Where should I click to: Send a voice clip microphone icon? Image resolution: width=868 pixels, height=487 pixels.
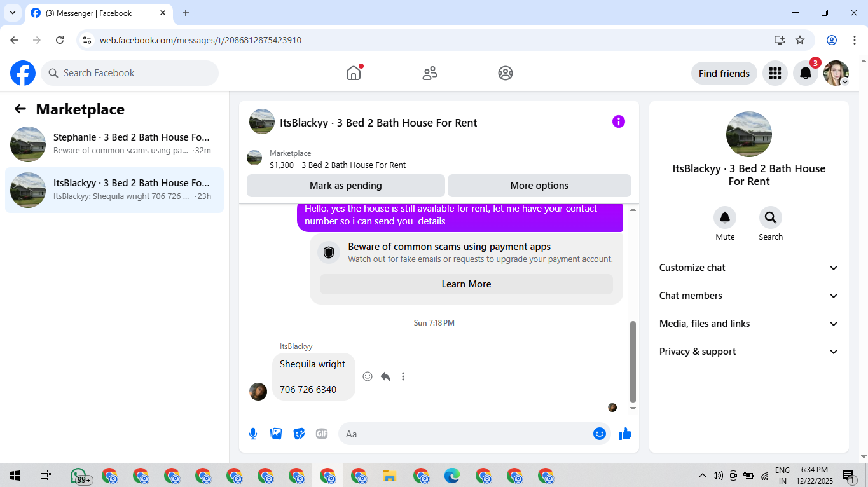(x=253, y=434)
